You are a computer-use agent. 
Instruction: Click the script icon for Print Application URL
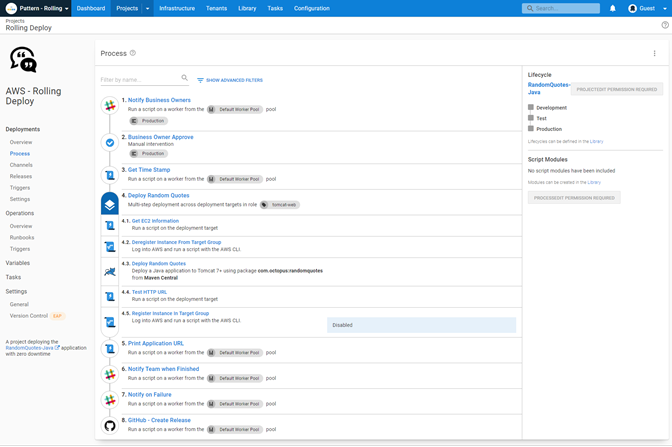110,349
